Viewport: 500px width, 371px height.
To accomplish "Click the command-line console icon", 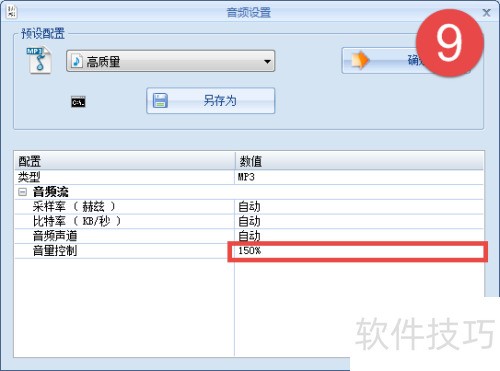I will (x=78, y=102).
